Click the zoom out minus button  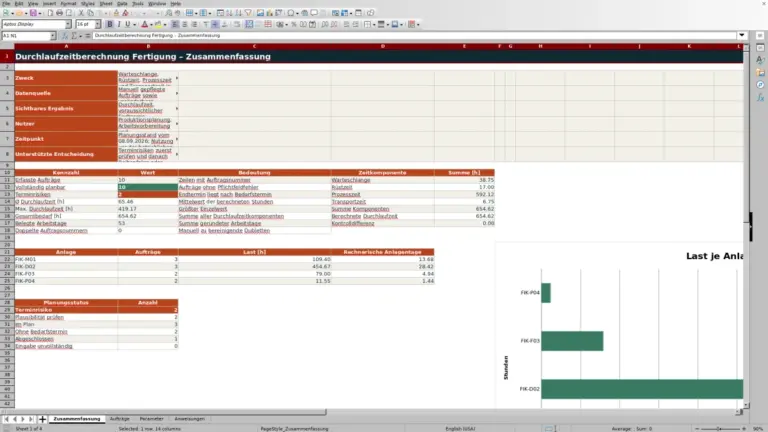pos(697,429)
